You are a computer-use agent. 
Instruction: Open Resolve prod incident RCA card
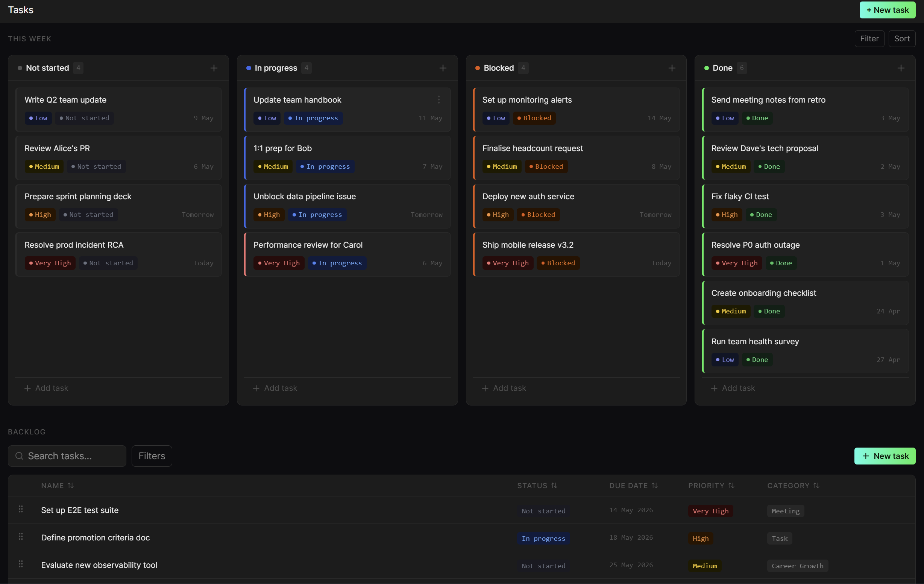[118, 255]
